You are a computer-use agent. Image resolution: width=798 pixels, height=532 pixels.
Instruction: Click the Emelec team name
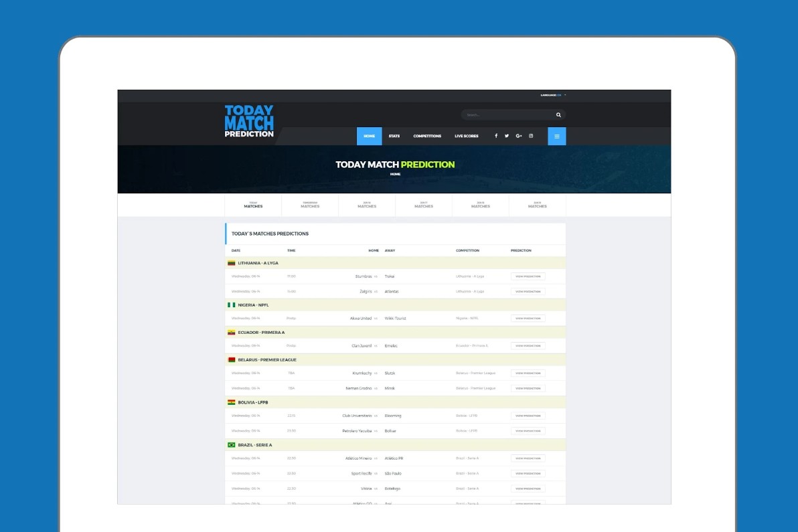392,346
